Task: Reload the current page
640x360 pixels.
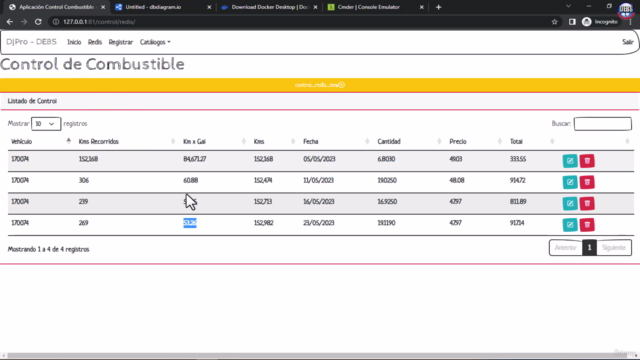Action: pyautogui.click(x=38, y=22)
